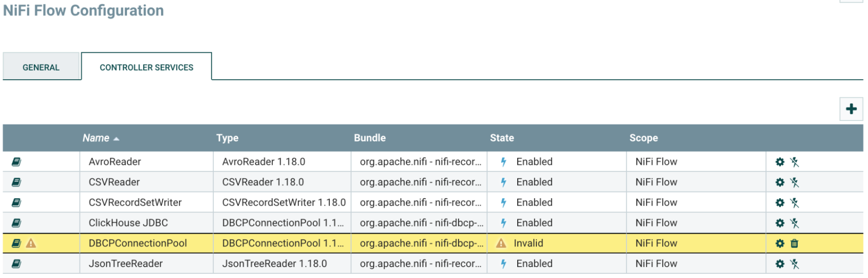
Task: Click the Scope column header
Action: tap(643, 138)
